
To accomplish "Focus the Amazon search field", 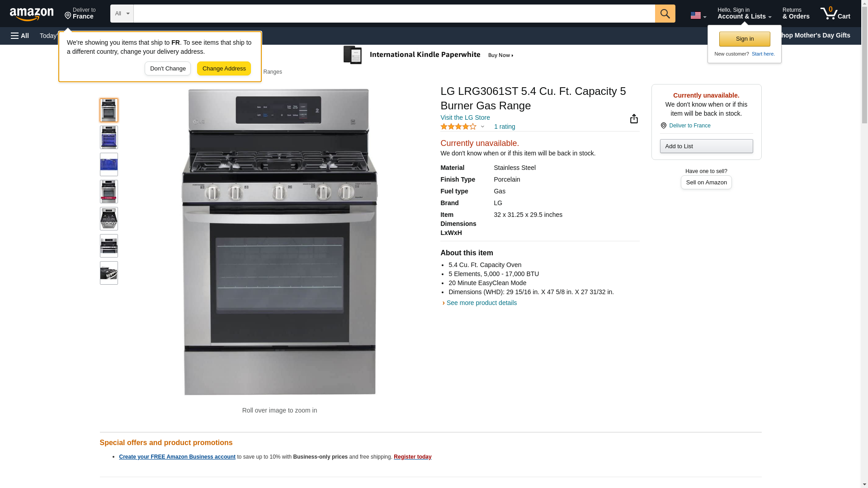I will pos(394,14).
